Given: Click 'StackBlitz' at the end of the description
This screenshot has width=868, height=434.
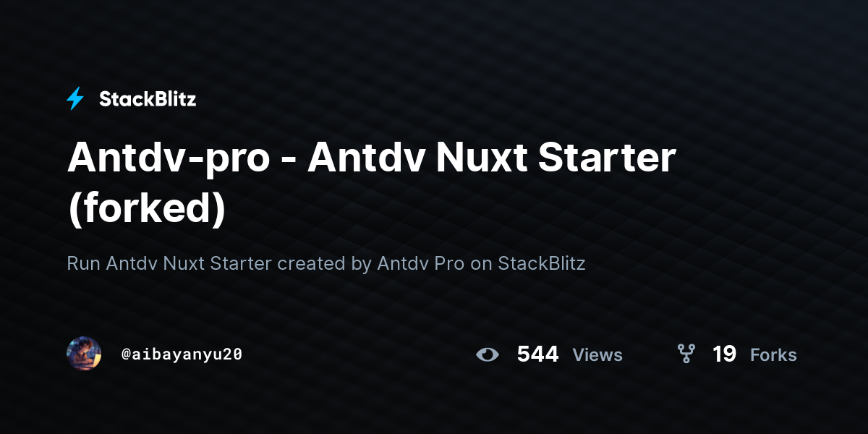Looking at the screenshot, I should tap(542, 264).
